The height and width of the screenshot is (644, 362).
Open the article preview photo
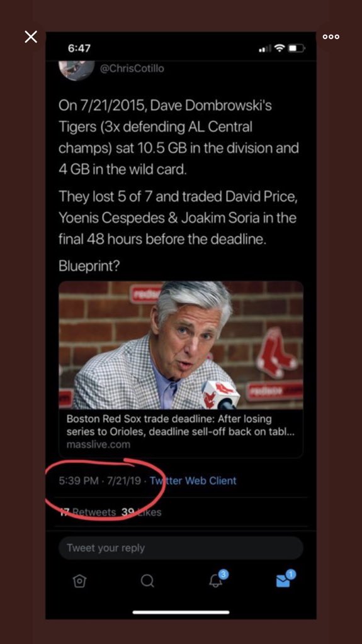pos(181,345)
